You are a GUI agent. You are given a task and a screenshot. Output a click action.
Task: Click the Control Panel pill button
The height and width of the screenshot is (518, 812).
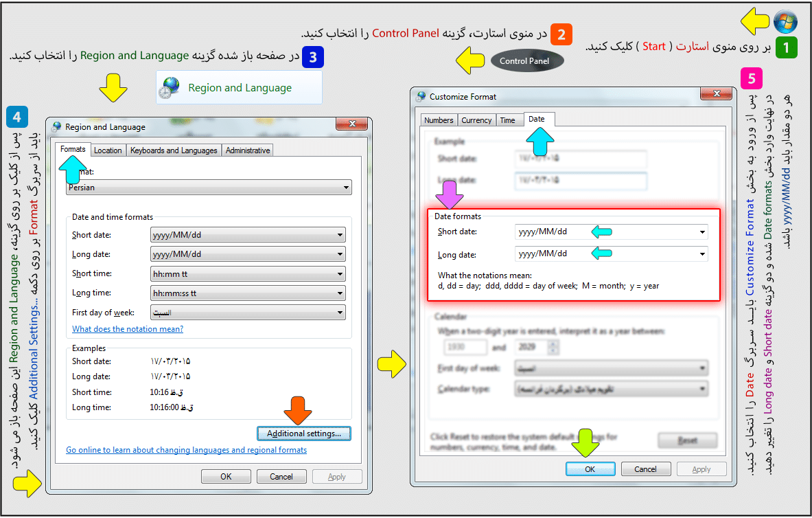(x=527, y=61)
